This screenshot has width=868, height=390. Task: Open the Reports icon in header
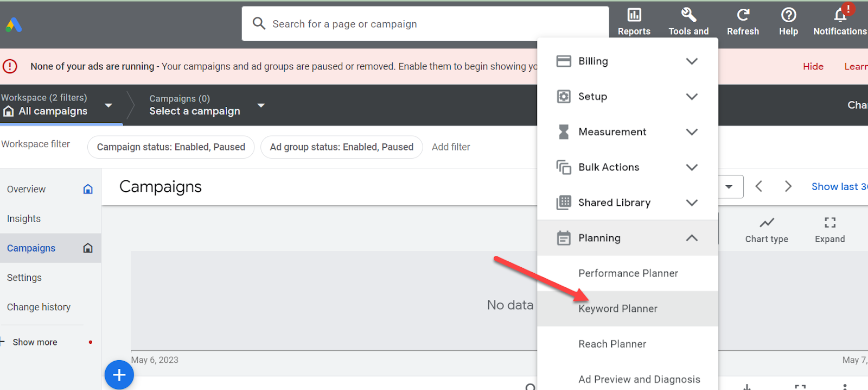pos(634,15)
